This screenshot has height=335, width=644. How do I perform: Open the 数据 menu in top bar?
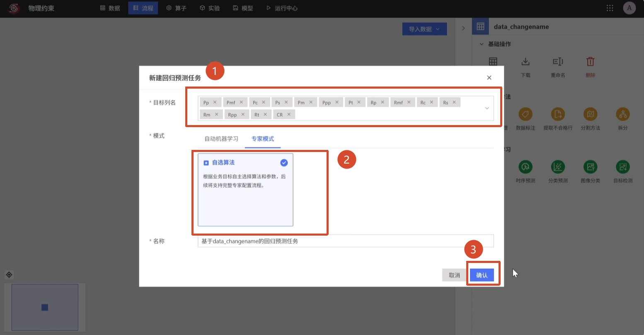(110, 8)
